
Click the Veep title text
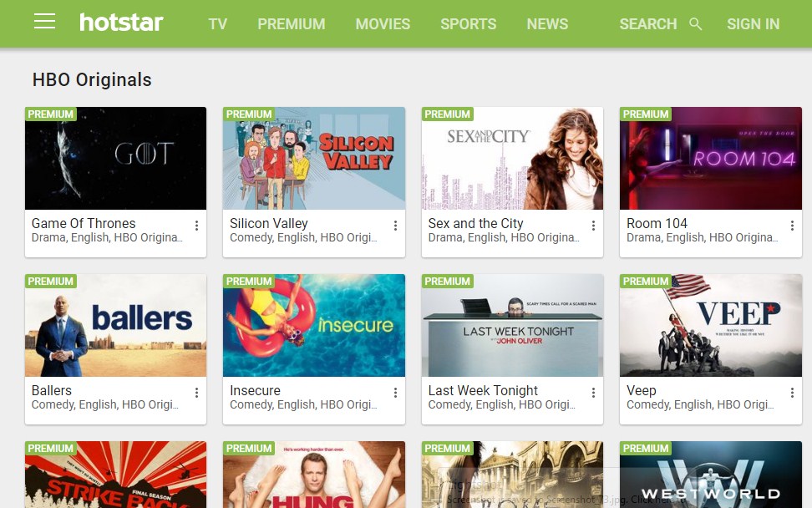pos(641,391)
